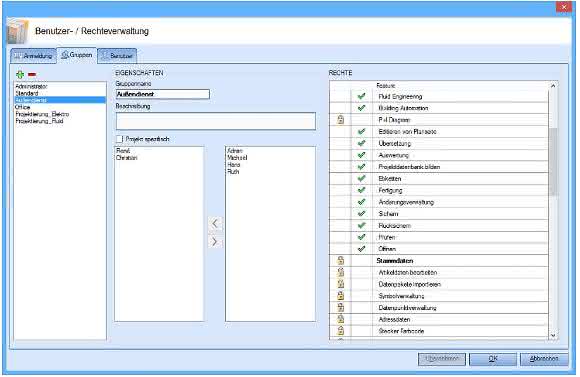Toggle the Fertigung checkmark
The image size is (580, 377).
[x=361, y=190]
